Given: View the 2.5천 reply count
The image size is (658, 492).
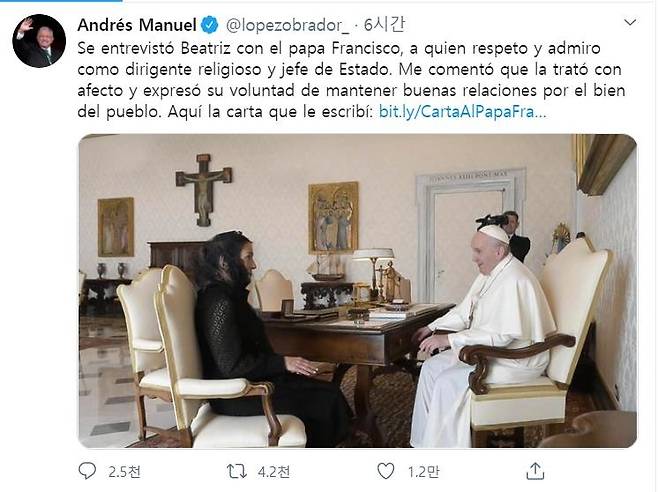Looking at the screenshot, I should (x=123, y=470).
